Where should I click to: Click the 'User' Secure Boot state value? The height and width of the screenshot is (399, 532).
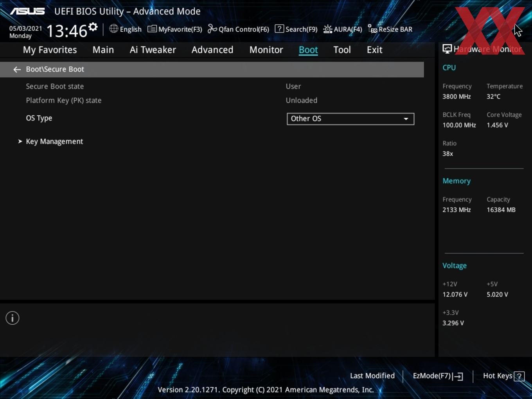pos(293,86)
